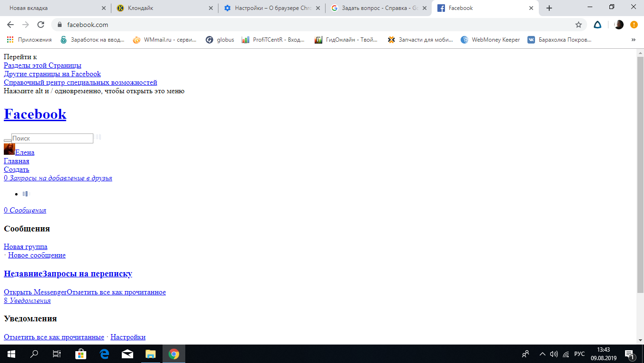Open Другие страницы на Facebook link

(x=52, y=74)
